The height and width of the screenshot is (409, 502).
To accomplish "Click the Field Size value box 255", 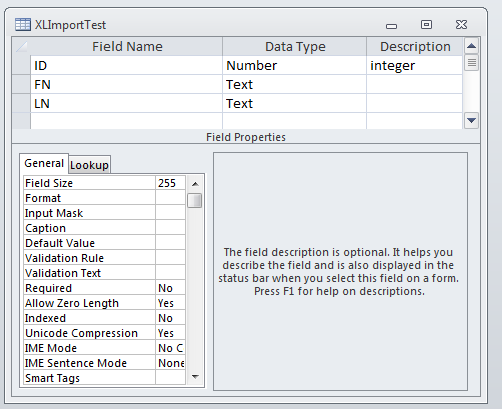I will tap(170, 183).
